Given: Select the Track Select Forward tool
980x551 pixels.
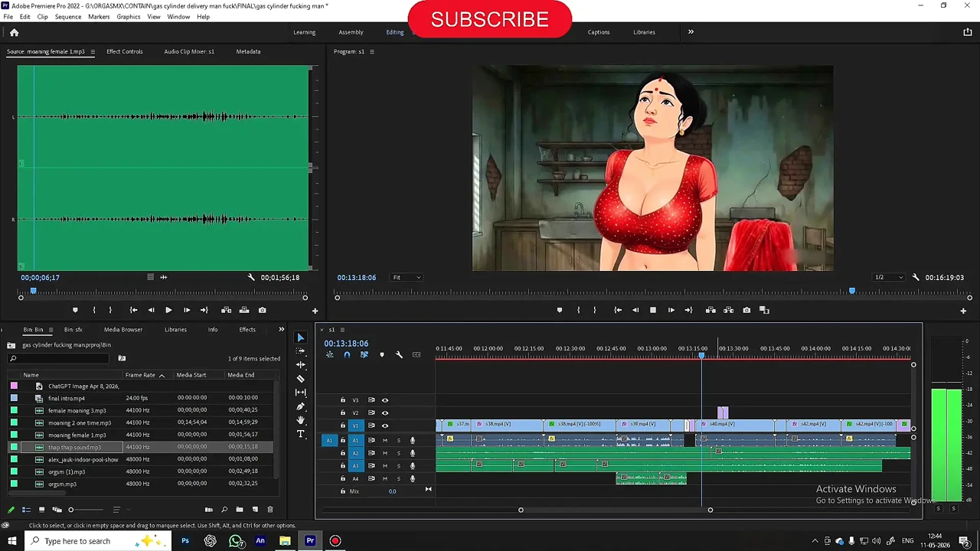Looking at the screenshot, I should pos(300,351).
